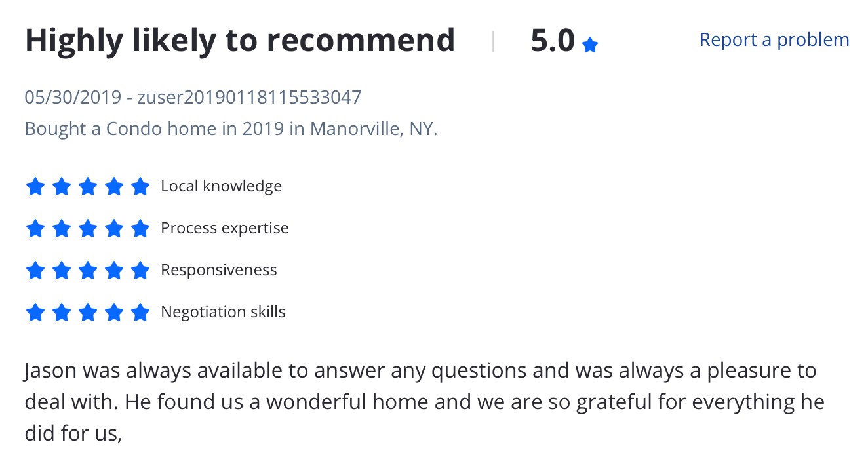Open the Report a problem link
This screenshot has height=451, width=868.
(x=774, y=40)
